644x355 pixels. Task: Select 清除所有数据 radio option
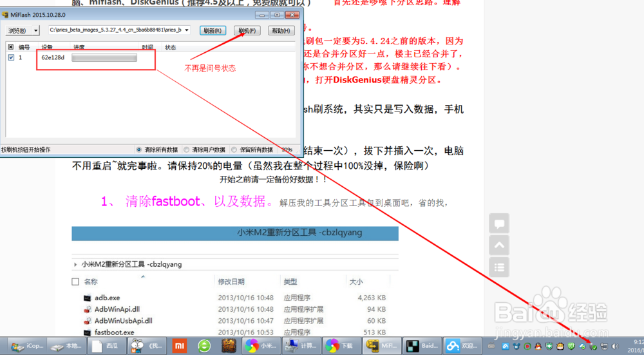[157, 149]
